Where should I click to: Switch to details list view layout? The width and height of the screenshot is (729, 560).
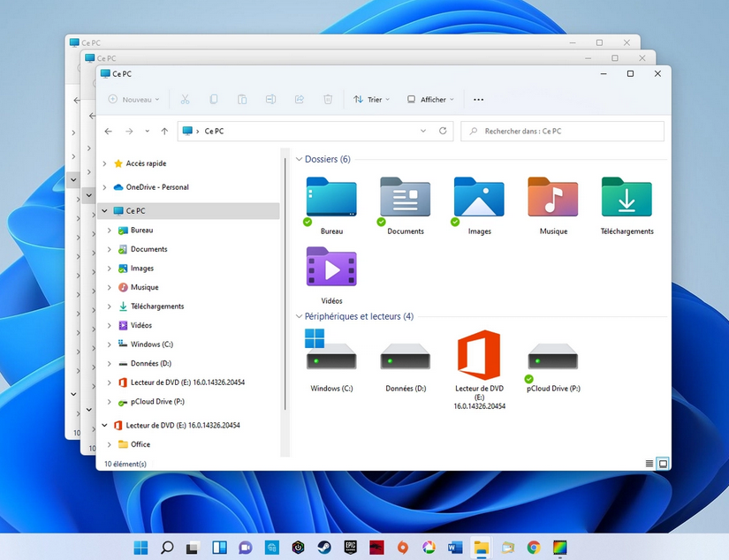coord(649,463)
